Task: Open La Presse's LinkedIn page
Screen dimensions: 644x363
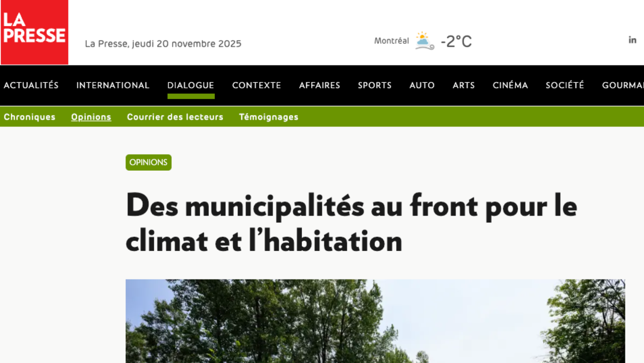Action: 633,40
